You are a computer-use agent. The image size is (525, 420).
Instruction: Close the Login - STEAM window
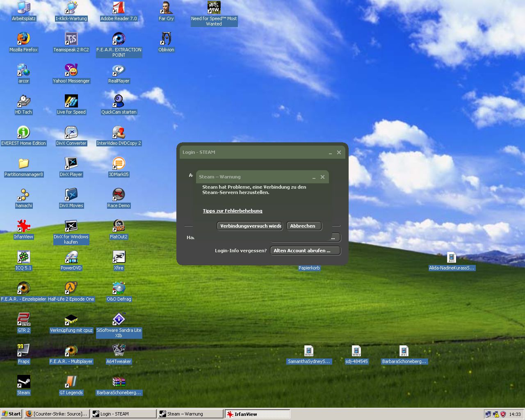click(x=339, y=153)
